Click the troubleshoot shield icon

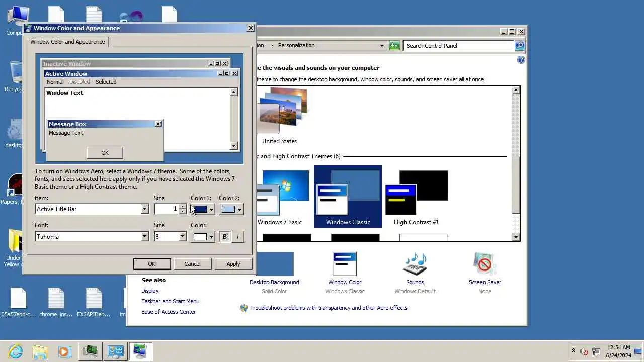244,308
